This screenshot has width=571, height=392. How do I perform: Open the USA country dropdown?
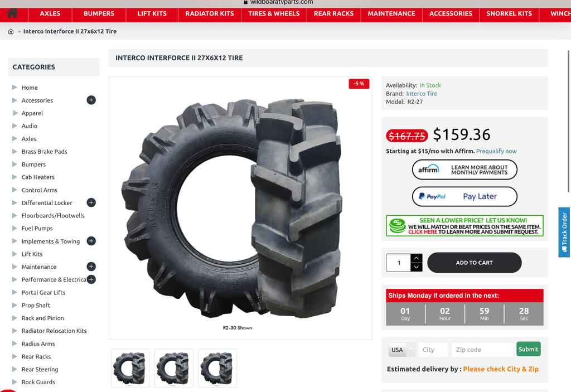[401, 350]
